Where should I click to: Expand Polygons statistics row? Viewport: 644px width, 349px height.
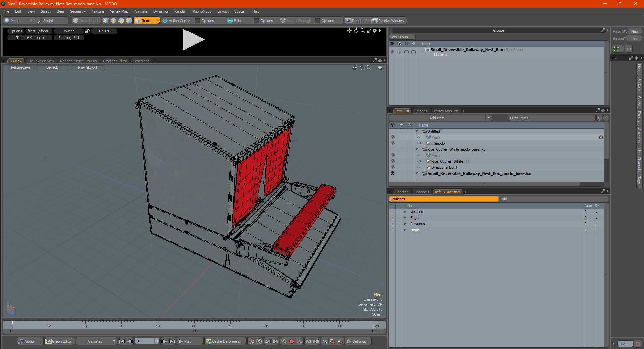click(405, 224)
